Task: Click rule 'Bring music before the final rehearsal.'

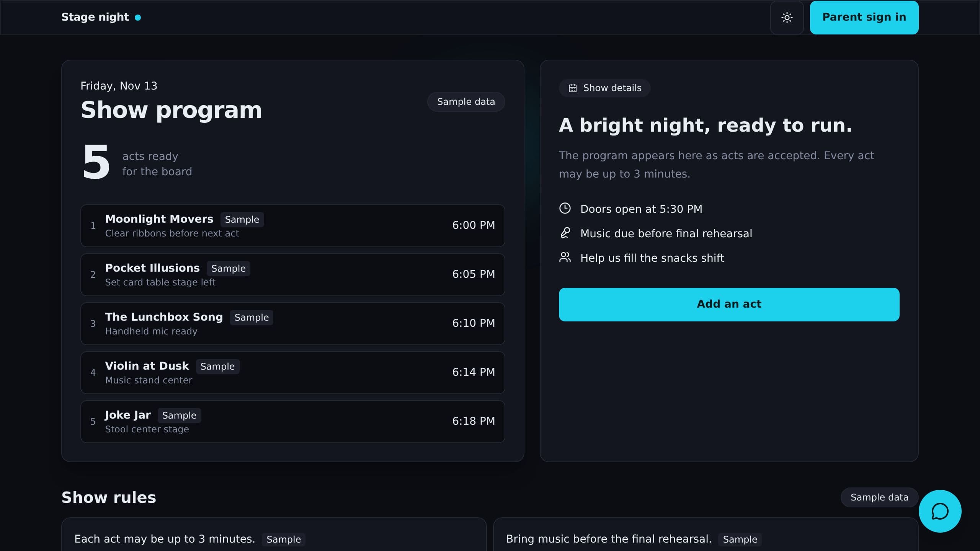Action: coord(609,539)
